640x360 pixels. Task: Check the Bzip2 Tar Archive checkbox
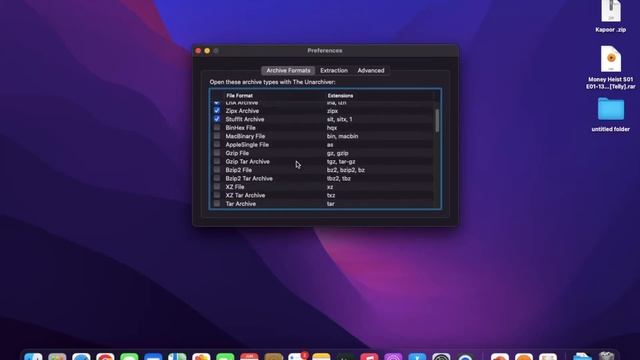(217, 178)
